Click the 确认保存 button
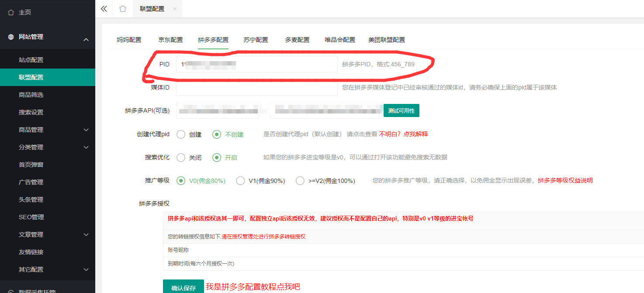The width and height of the screenshot is (644, 293). [x=184, y=287]
